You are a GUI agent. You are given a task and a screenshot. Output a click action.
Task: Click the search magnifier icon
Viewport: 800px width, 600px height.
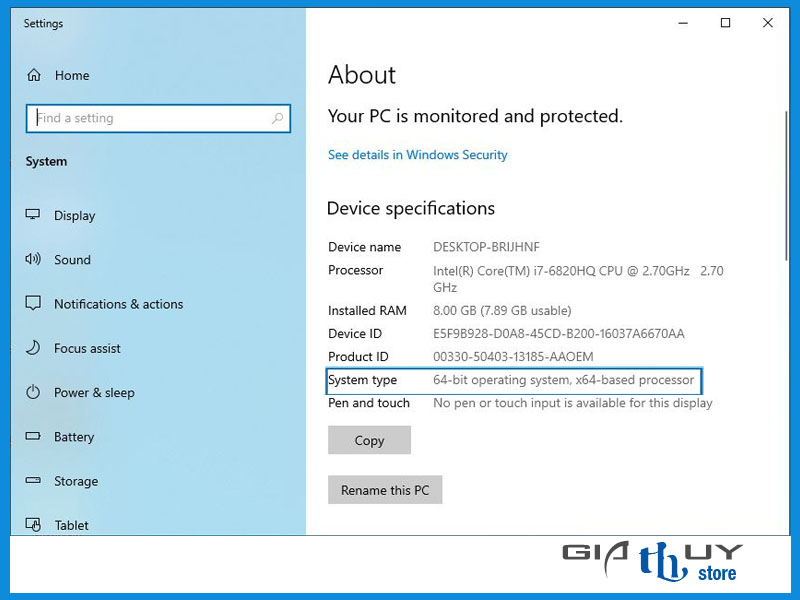coord(277,118)
